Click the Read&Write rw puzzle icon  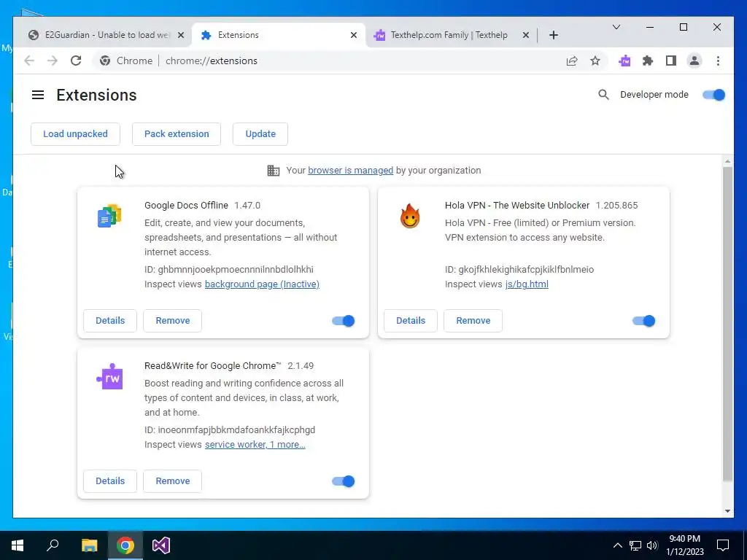[109, 377]
